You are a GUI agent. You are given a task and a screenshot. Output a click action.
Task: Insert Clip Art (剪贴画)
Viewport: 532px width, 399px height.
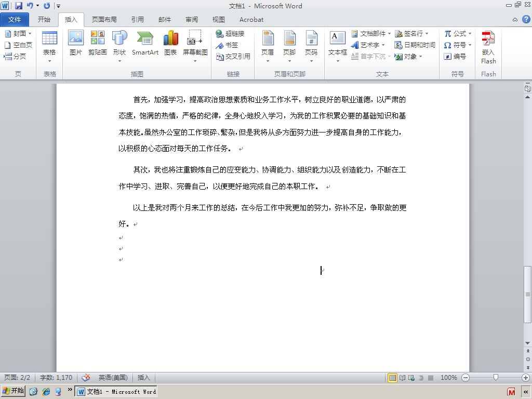pos(97,43)
